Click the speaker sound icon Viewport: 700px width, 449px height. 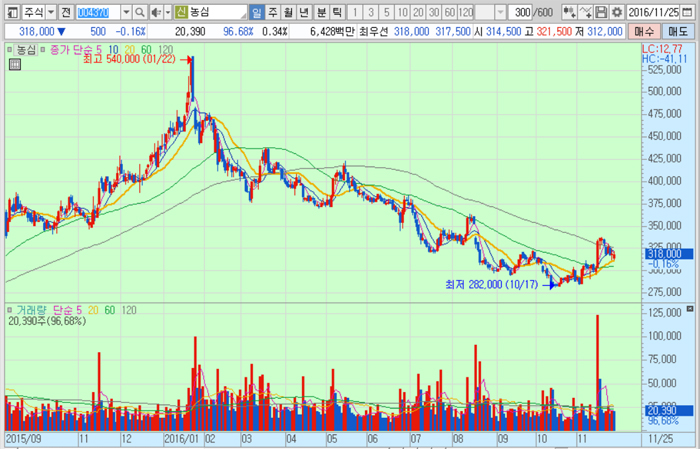[156, 12]
